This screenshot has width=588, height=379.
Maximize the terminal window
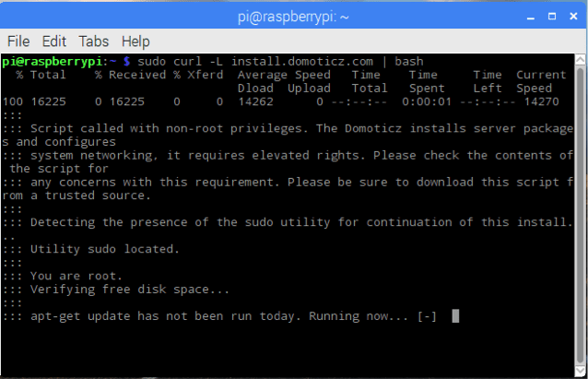(x=552, y=16)
